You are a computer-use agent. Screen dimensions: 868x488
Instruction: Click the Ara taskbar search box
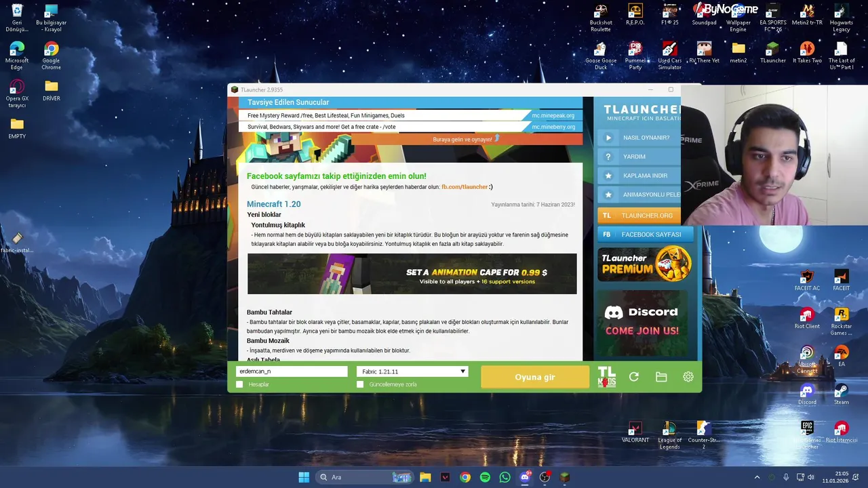coord(366,477)
